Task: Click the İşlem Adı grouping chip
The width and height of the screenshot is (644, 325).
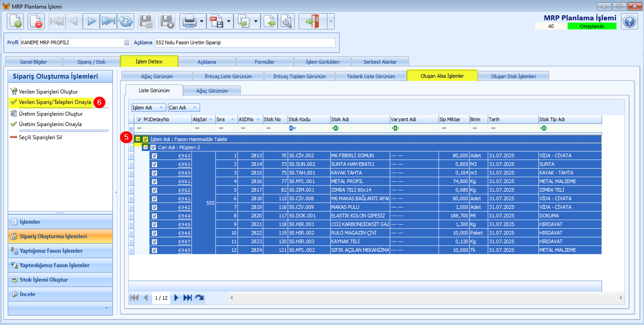Action: pyautogui.click(x=148, y=108)
